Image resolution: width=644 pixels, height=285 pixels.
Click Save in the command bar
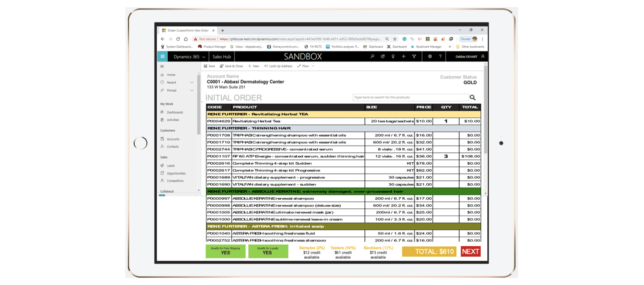209,66
